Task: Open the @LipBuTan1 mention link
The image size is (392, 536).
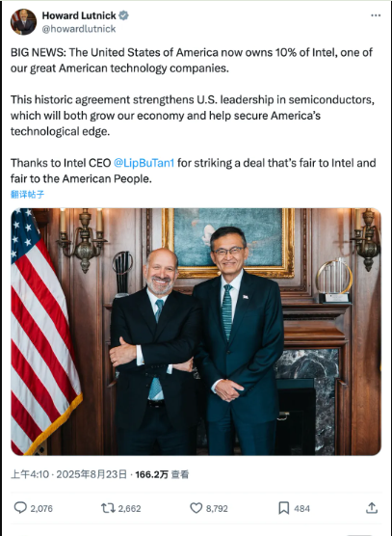Action: (x=144, y=163)
